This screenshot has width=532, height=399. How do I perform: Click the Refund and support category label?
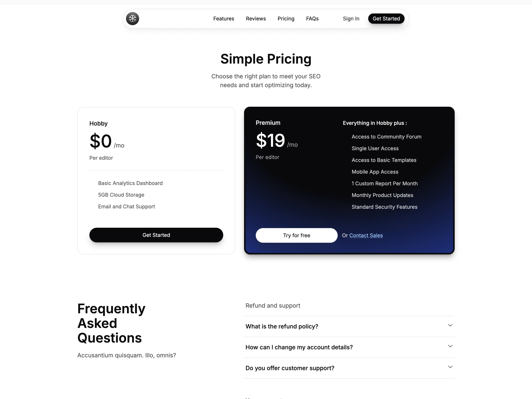tap(273, 306)
